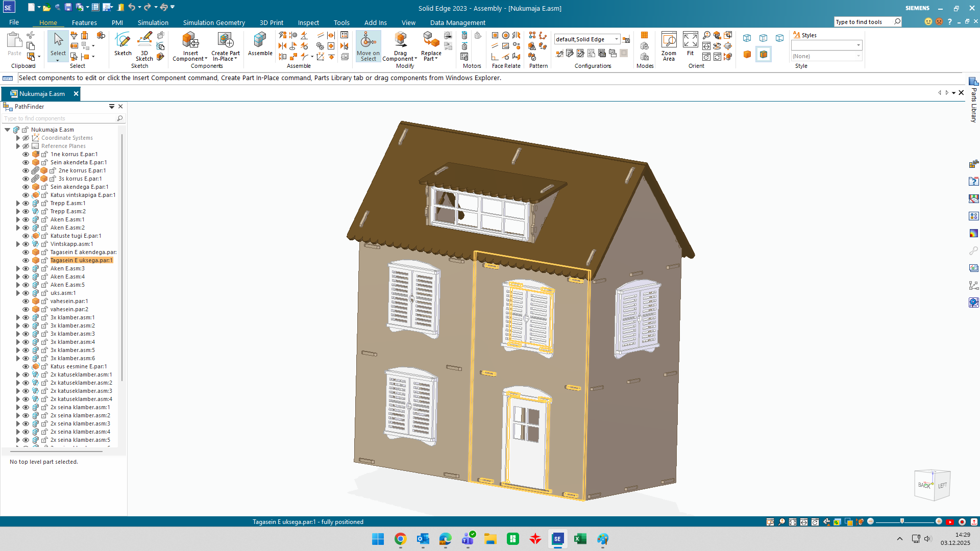
Task: Select the Create Part In-Place tool
Action: [x=225, y=41]
